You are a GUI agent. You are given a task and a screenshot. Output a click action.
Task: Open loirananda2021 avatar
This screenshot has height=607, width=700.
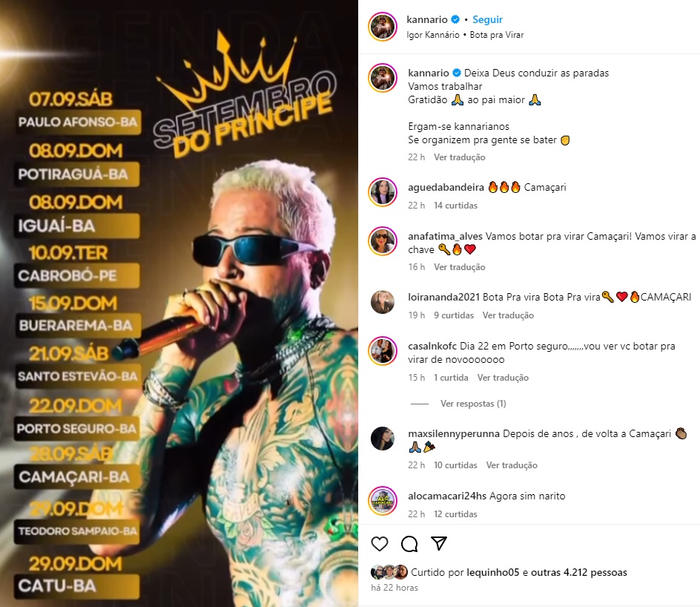tap(383, 302)
